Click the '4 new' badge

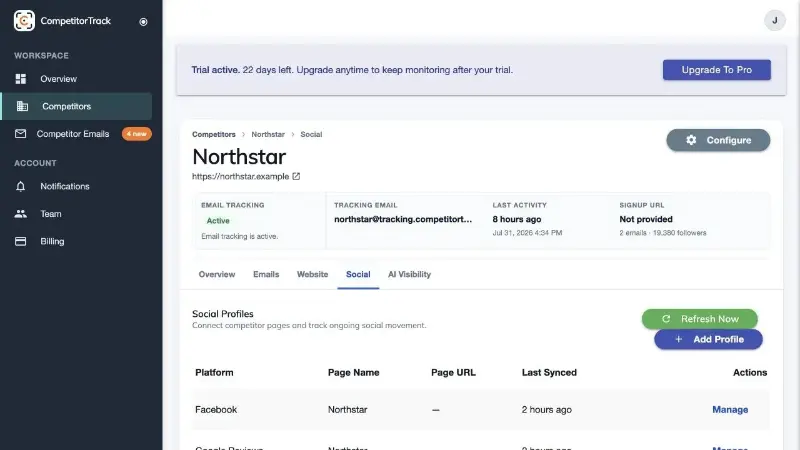[x=136, y=134]
